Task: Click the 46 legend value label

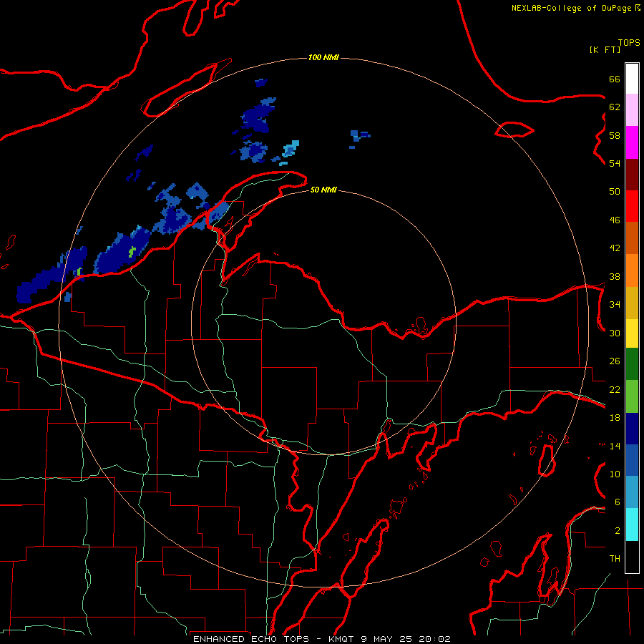Action: click(x=615, y=220)
